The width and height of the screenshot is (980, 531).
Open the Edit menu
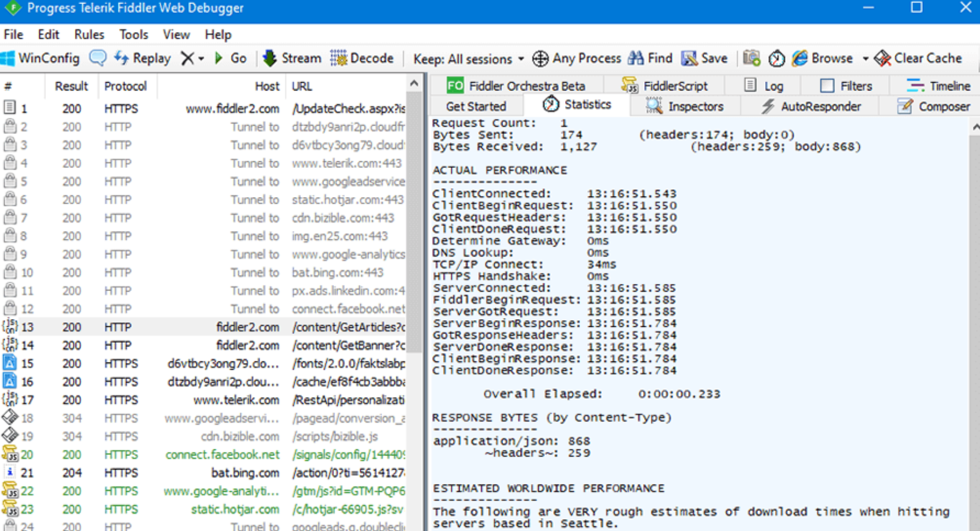[x=48, y=35]
